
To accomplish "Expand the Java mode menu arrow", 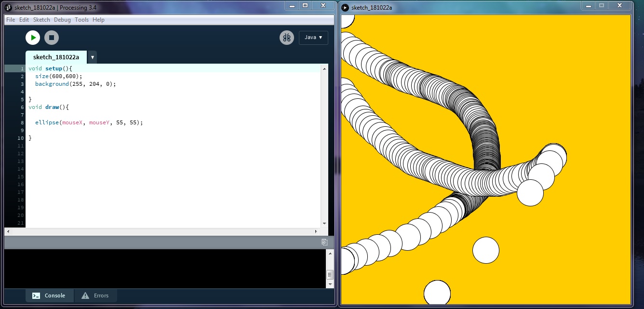I will coord(321,37).
